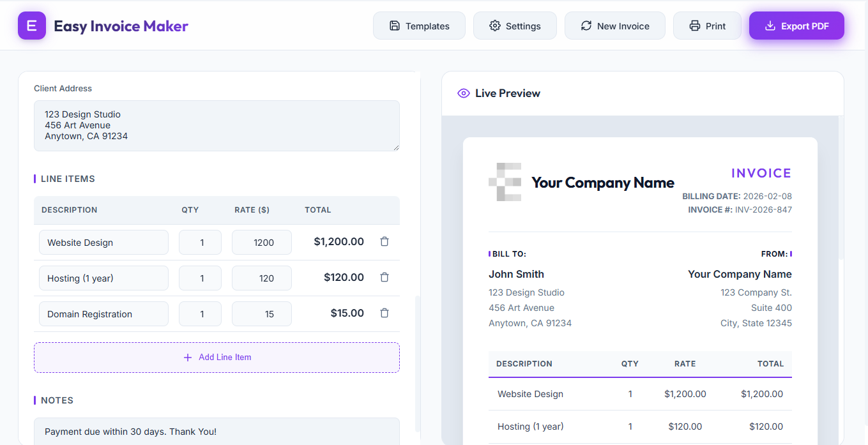Screen dimensions: 868x445
Task: Start a New Invoice
Action: [614, 26]
